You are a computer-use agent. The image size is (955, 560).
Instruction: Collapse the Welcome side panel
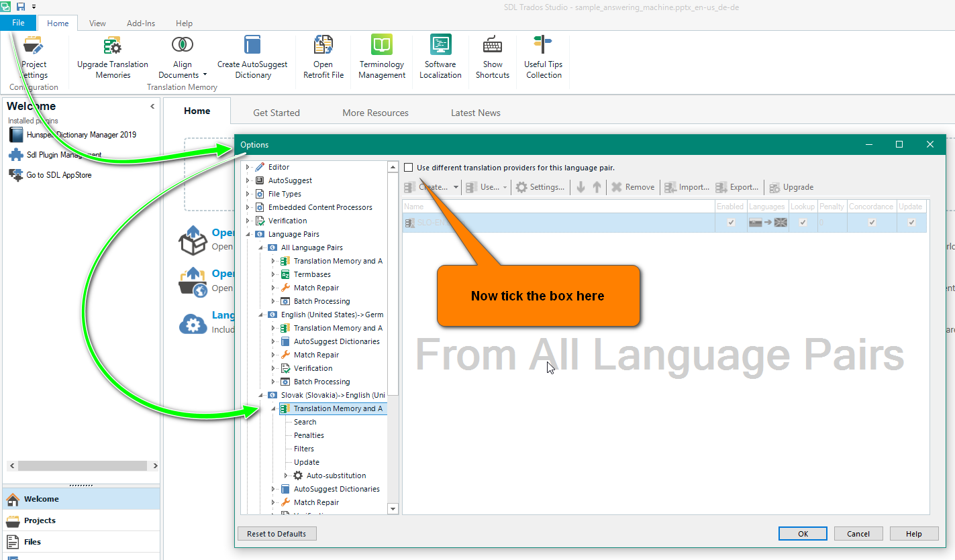pos(152,106)
